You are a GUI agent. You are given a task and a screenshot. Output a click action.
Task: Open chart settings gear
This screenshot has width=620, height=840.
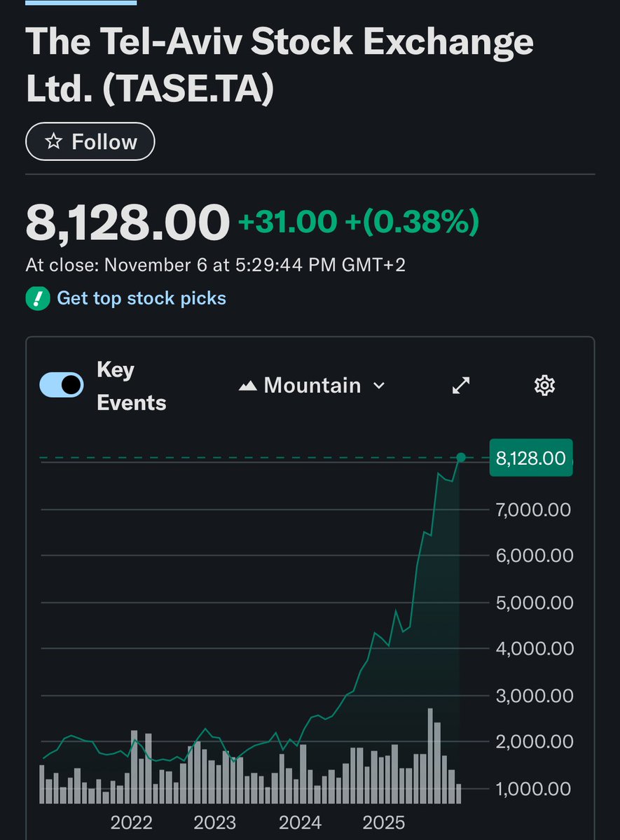click(x=544, y=385)
